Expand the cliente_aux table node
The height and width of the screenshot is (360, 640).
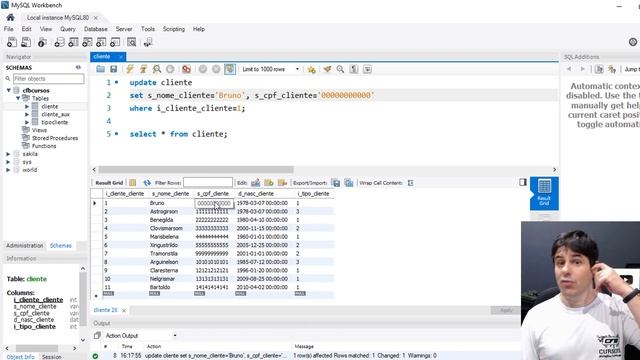point(27,114)
